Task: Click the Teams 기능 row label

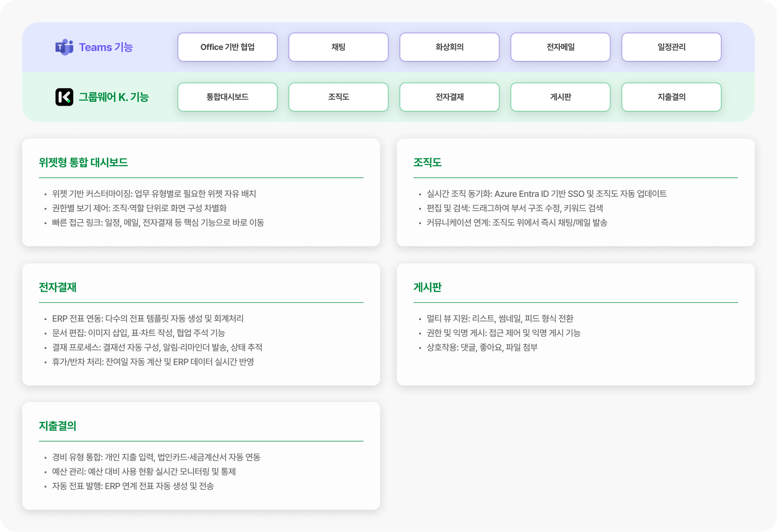Action: point(106,47)
